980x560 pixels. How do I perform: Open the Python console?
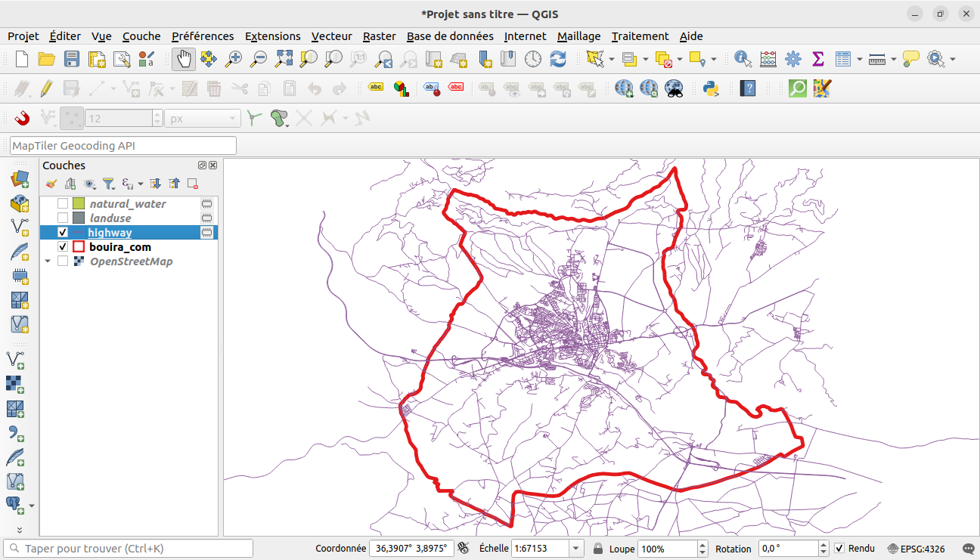[x=710, y=88]
